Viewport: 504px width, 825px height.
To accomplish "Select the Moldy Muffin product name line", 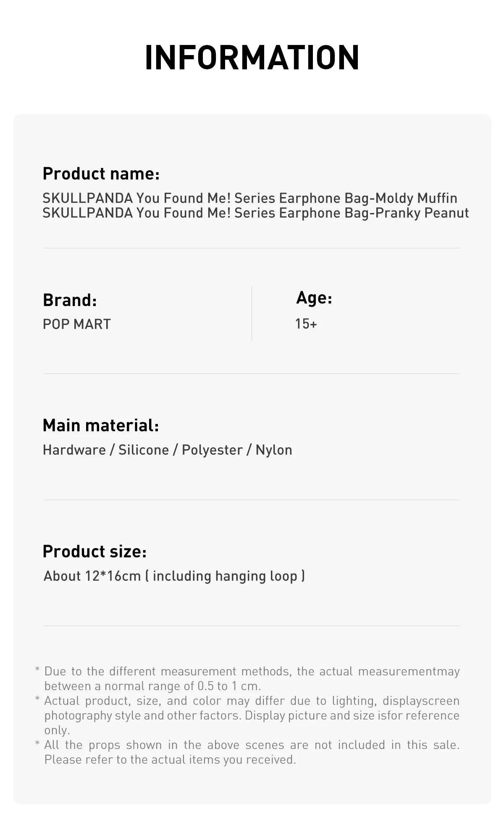I will 250,198.
